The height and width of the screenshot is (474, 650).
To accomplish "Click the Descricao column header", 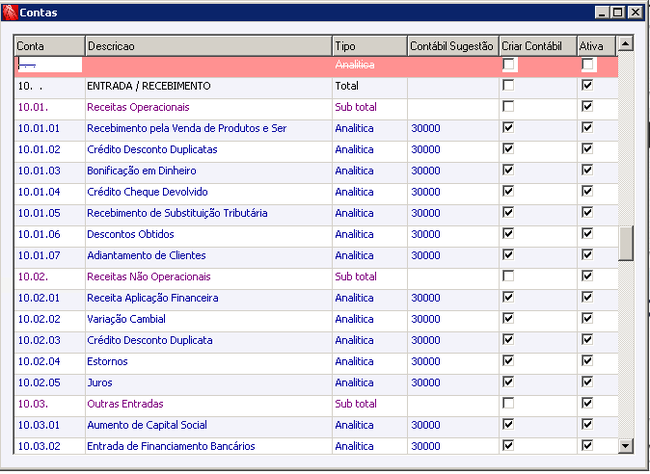I will pos(209,46).
